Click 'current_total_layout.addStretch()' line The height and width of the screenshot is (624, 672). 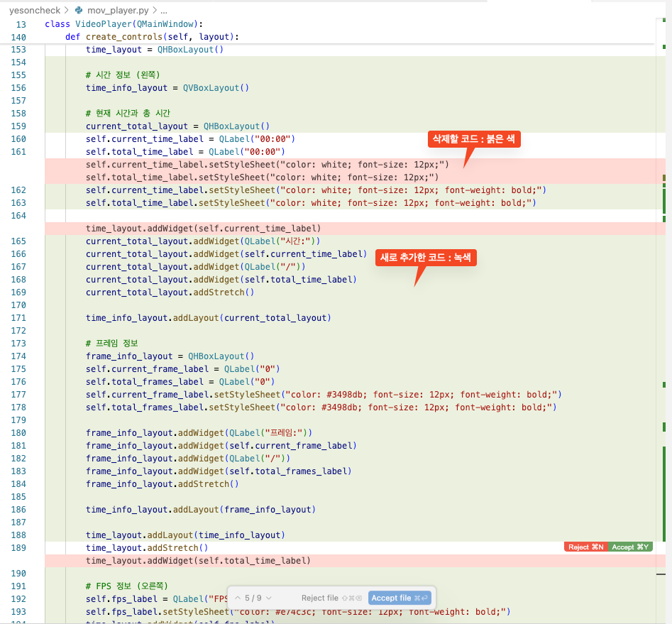point(170,292)
